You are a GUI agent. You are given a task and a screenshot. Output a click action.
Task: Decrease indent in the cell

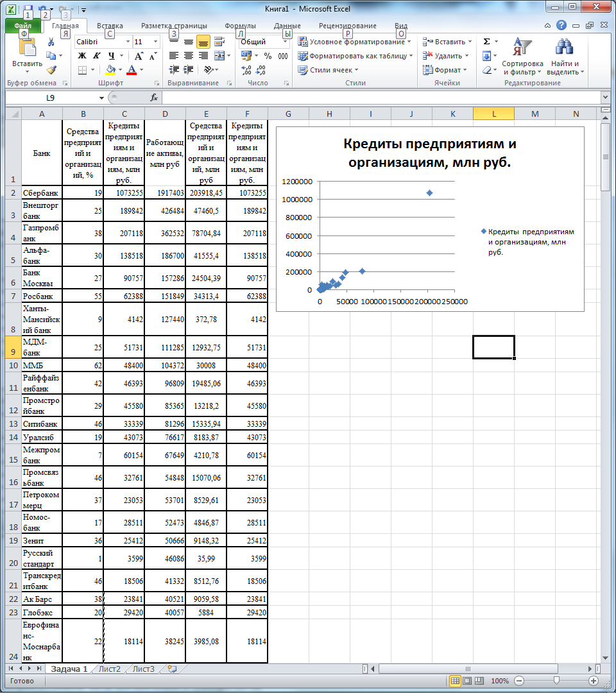tap(174, 70)
